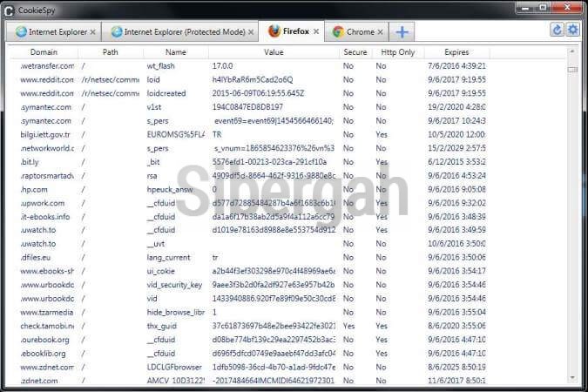The width and height of the screenshot is (588, 392).
Task: Sort by the Secure column header
Action: click(x=355, y=52)
